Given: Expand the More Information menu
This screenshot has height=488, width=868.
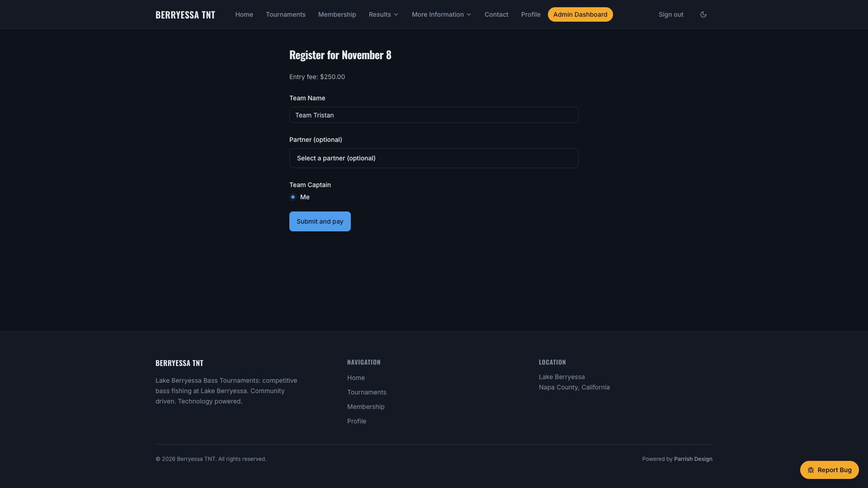Looking at the screenshot, I should [441, 14].
